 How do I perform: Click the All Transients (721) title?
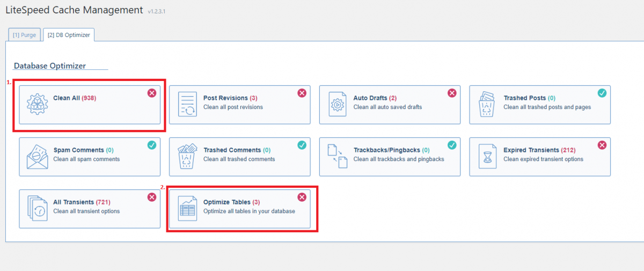[82, 202]
